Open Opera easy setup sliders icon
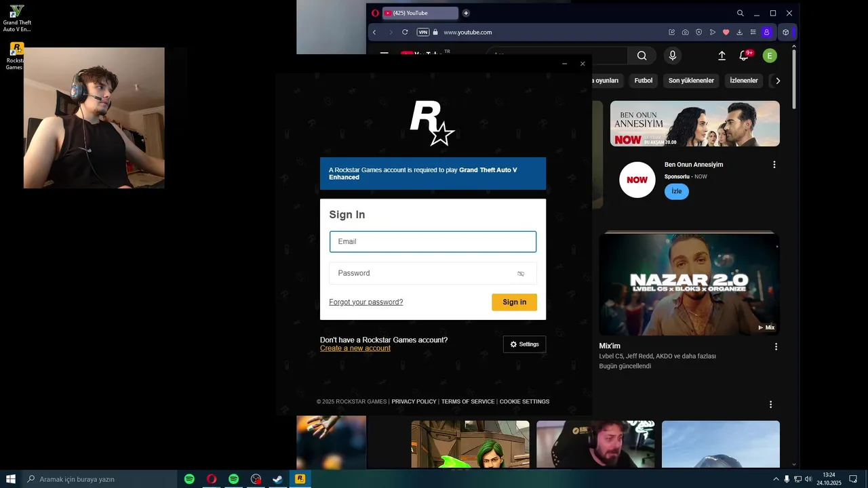The image size is (868, 488). coord(753,32)
